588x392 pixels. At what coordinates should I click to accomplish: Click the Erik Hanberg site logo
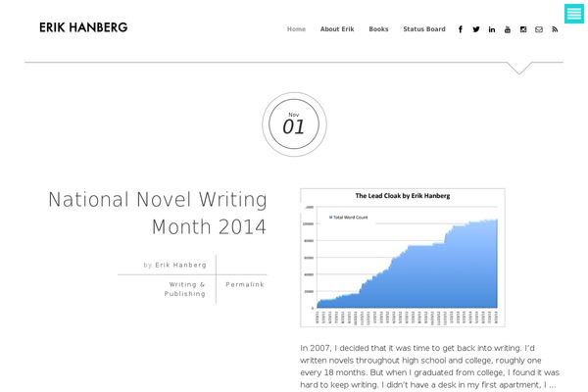pos(83,27)
